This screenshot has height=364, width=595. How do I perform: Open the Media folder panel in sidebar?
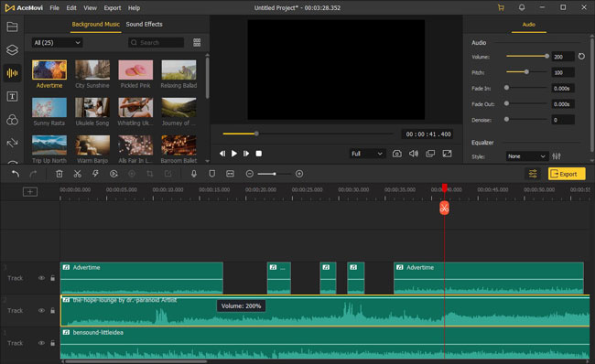pos(12,27)
